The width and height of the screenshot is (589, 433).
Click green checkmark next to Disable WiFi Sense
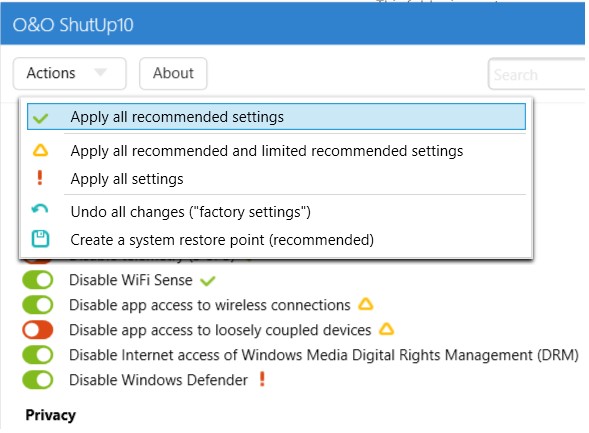[207, 281]
